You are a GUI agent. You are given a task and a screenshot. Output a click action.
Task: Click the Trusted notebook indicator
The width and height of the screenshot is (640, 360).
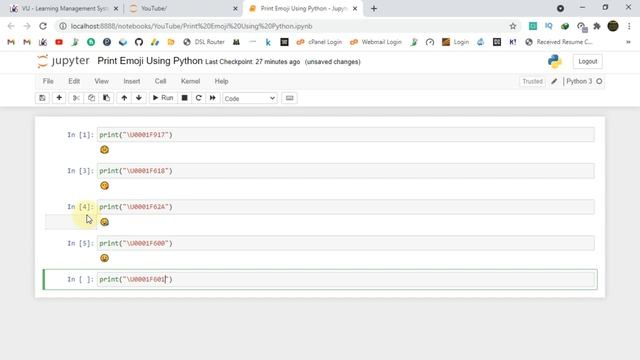pyautogui.click(x=532, y=81)
